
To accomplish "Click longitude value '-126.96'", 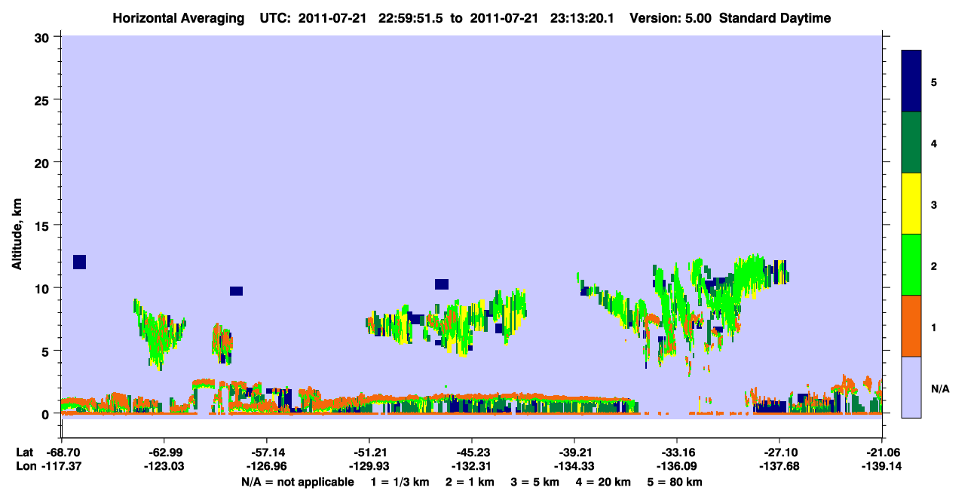I will coord(267,466).
